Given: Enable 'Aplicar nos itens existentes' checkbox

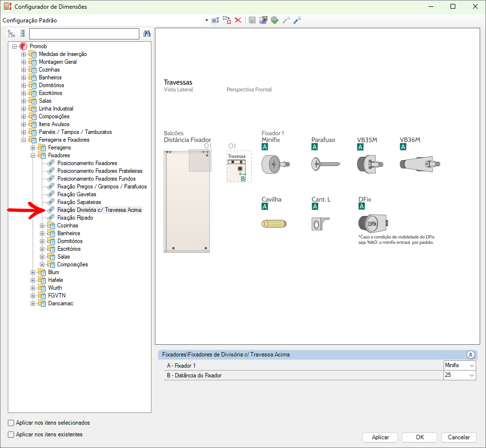Looking at the screenshot, I should click(x=11, y=435).
